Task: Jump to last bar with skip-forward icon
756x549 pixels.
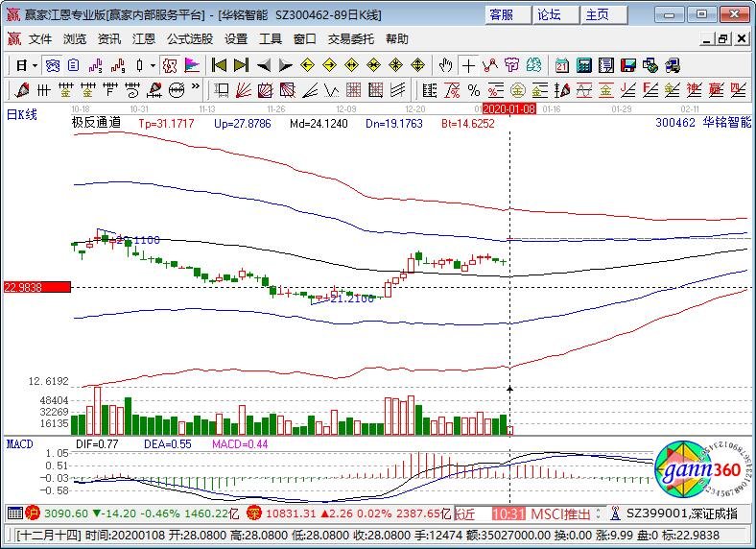Action: (241, 65)
